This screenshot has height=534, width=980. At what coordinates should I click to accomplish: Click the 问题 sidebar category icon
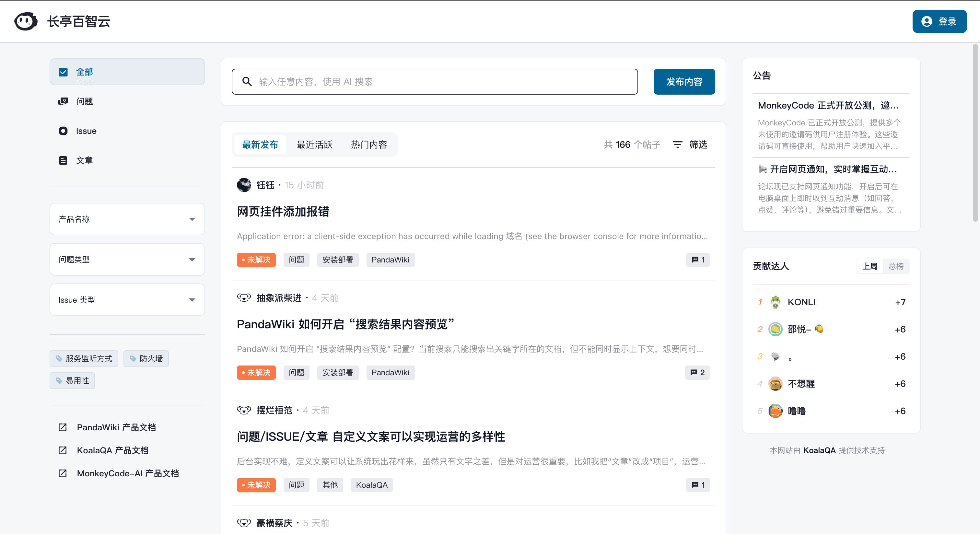tap(63, 101)
